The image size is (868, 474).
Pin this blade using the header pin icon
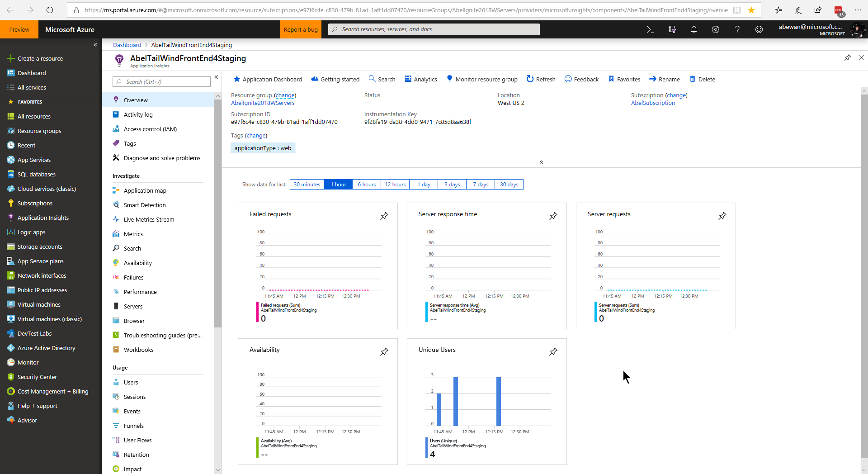[848, 58]
